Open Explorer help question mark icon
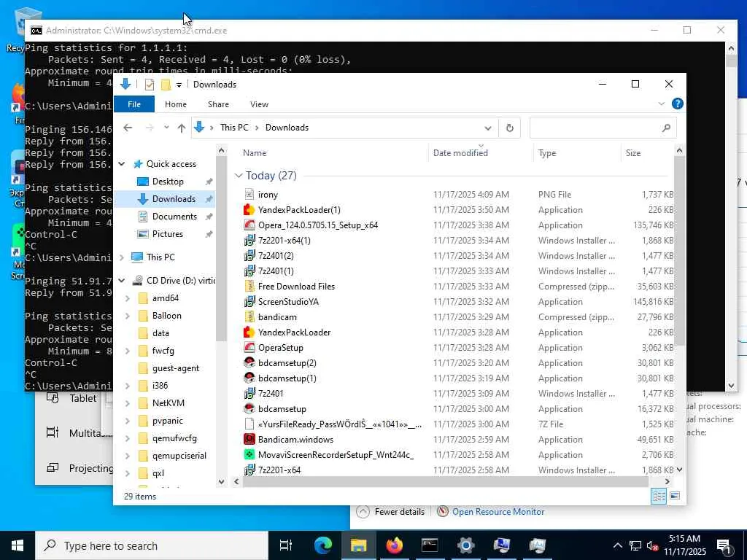 677,104
